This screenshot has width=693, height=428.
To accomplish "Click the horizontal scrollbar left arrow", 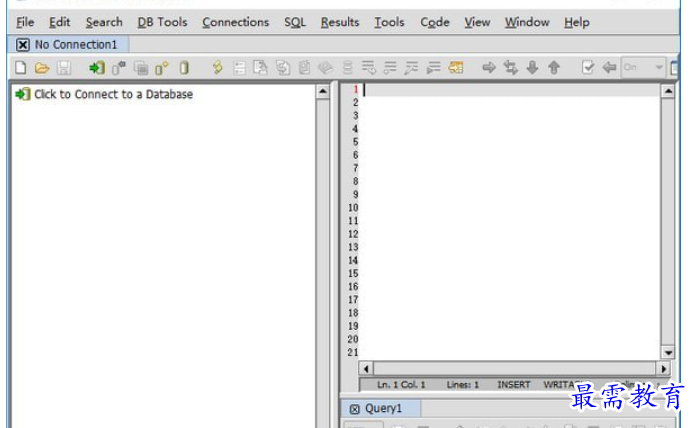I will (x=366, y=368).
